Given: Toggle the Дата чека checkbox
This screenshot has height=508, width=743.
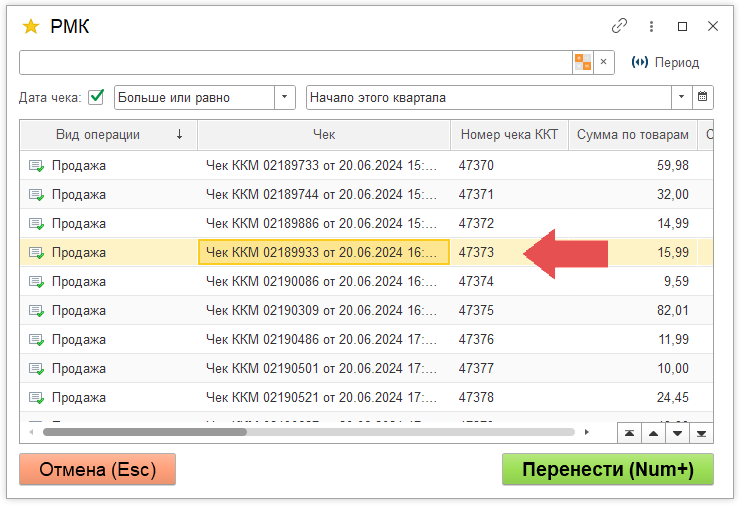Looking at the screenshot, I should click(x=97, y=97).
